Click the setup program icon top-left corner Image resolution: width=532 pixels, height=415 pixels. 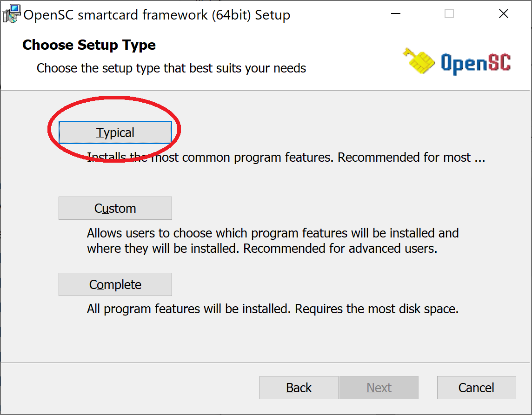(x=11, y=13)
